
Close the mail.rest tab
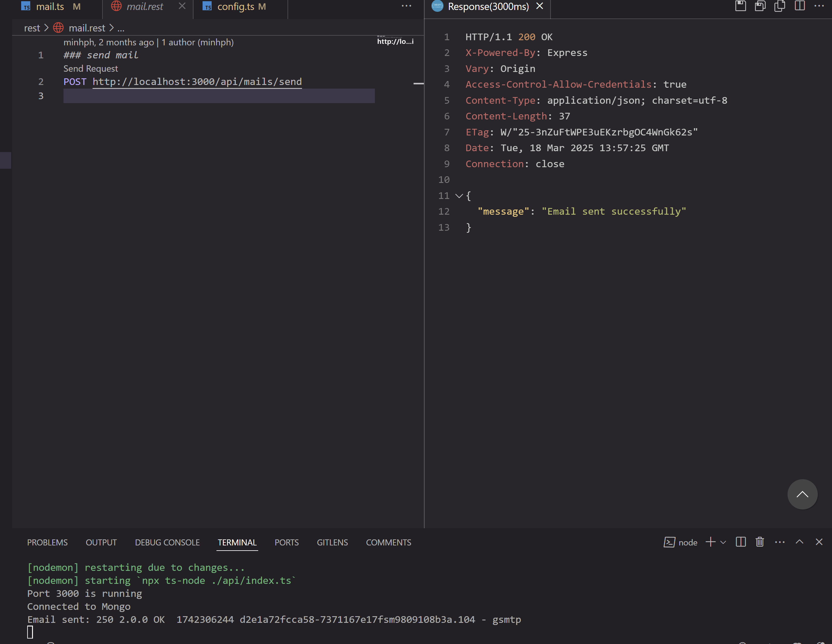point(182,6)
